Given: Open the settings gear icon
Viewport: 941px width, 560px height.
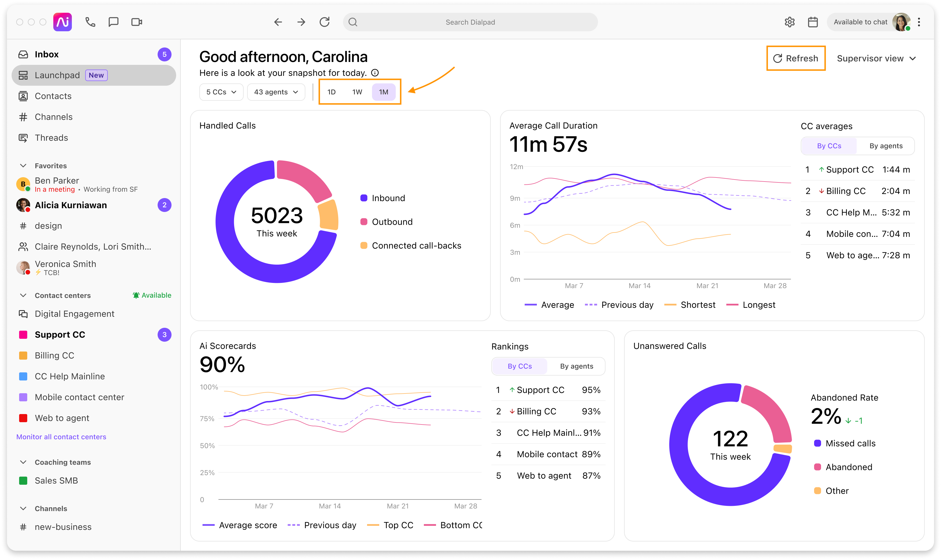Looking at the screenshot, I should coord(789,22).
